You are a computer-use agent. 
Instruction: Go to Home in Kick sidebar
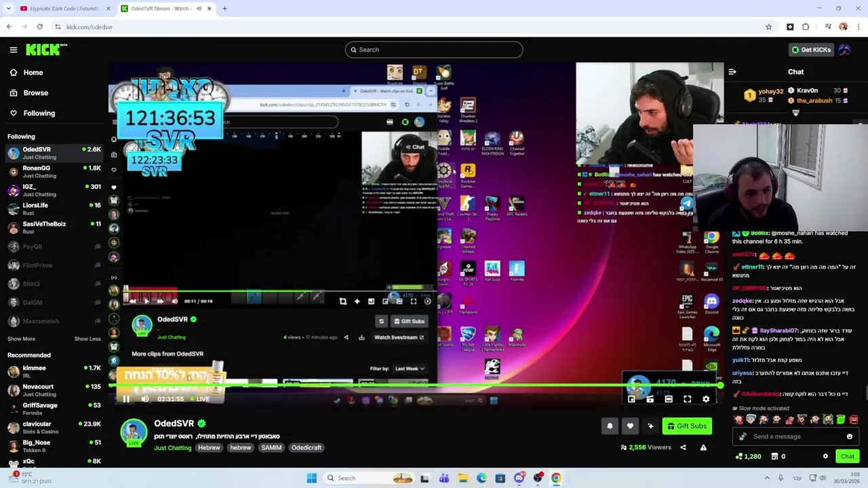[x=26, y=73]
